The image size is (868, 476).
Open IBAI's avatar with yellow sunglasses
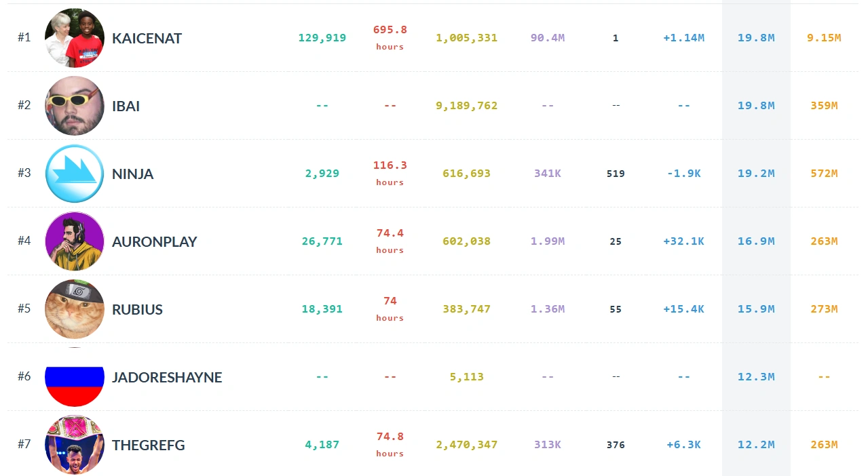click(75, 106)
